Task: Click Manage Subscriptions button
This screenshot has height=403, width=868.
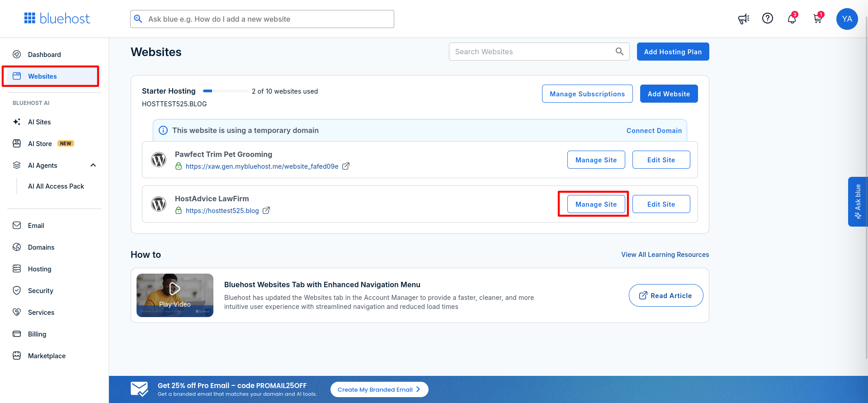Action: coord(587,94)
